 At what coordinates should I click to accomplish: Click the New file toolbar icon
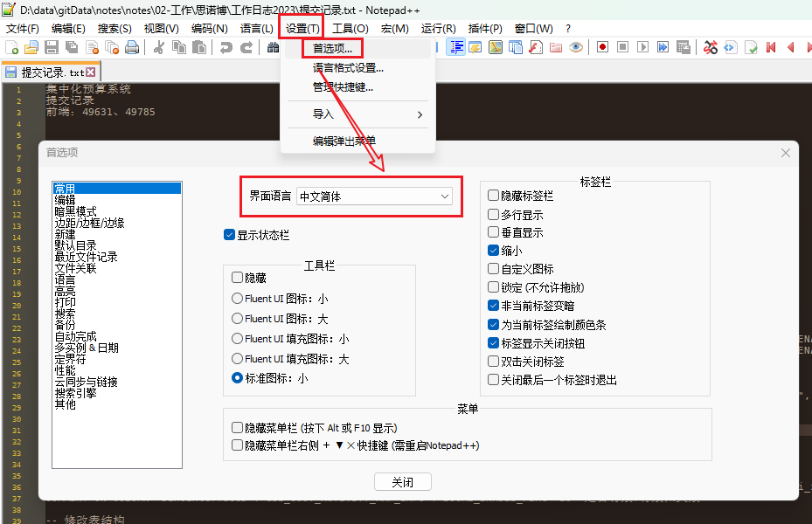pos(12,47)
